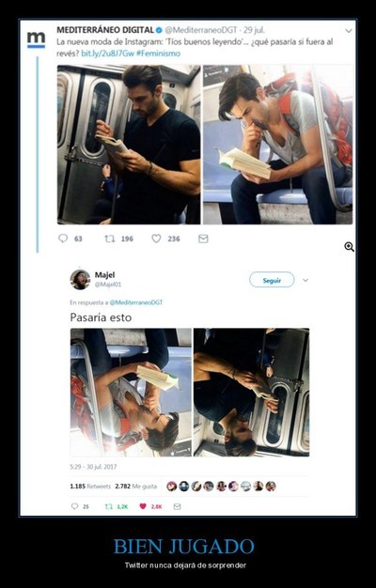This screenshot has width=376, height=588.
Task: Reply to Majel's tweet (25 comments)
Action: tap(74, 506)
